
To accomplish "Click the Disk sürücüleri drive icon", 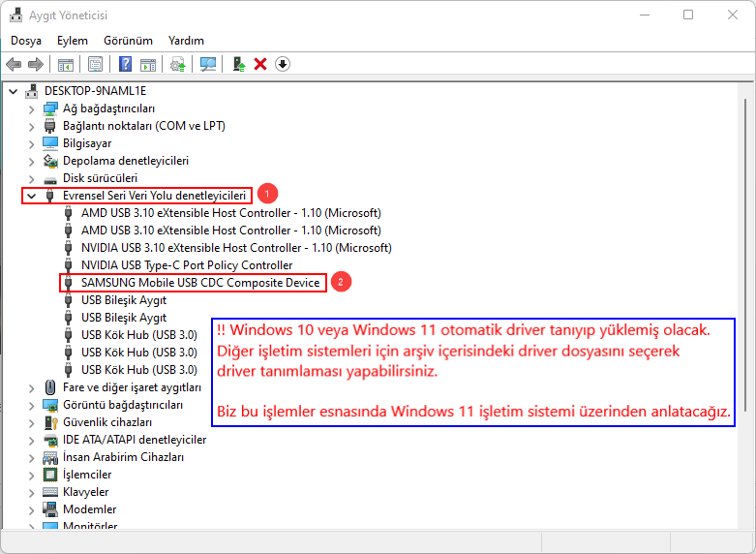I will 50,179.
